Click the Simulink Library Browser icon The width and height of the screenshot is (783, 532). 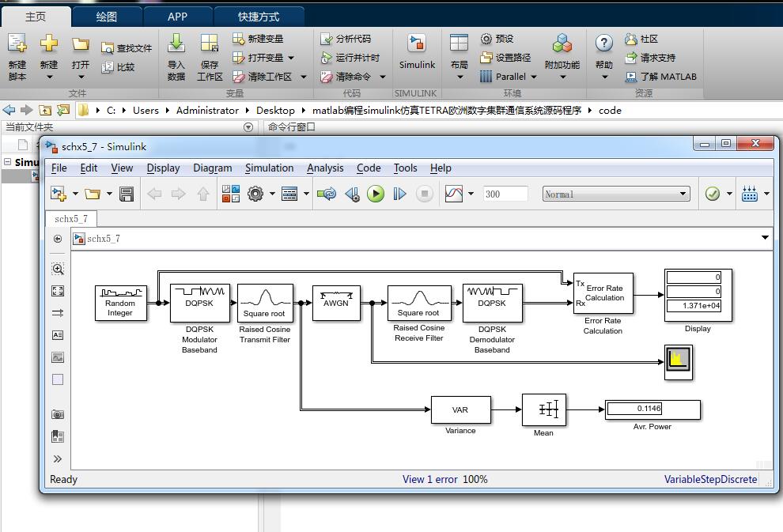point(231,194)
